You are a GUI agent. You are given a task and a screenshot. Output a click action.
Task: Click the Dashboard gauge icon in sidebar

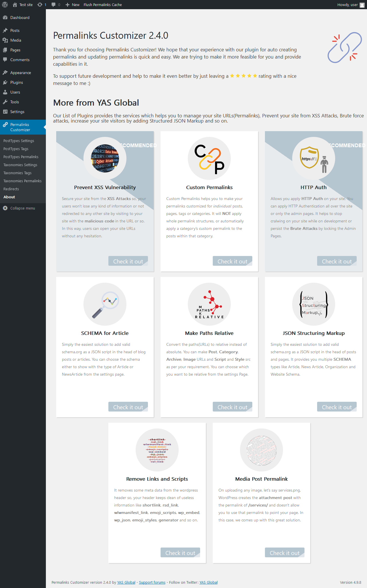[5, 18]
